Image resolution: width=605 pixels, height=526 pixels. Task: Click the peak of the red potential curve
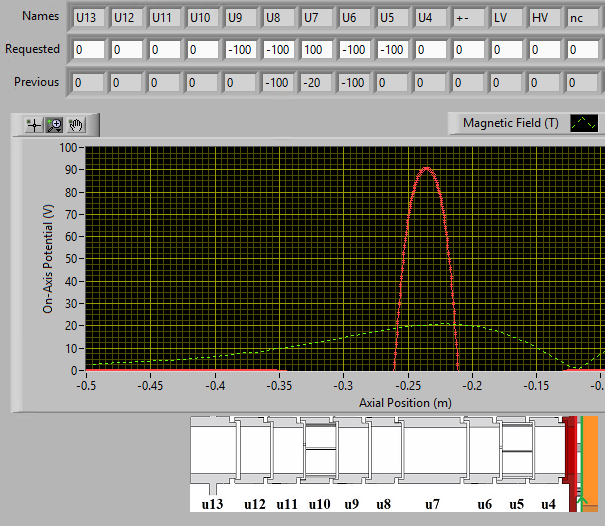[x=427, y=168]
